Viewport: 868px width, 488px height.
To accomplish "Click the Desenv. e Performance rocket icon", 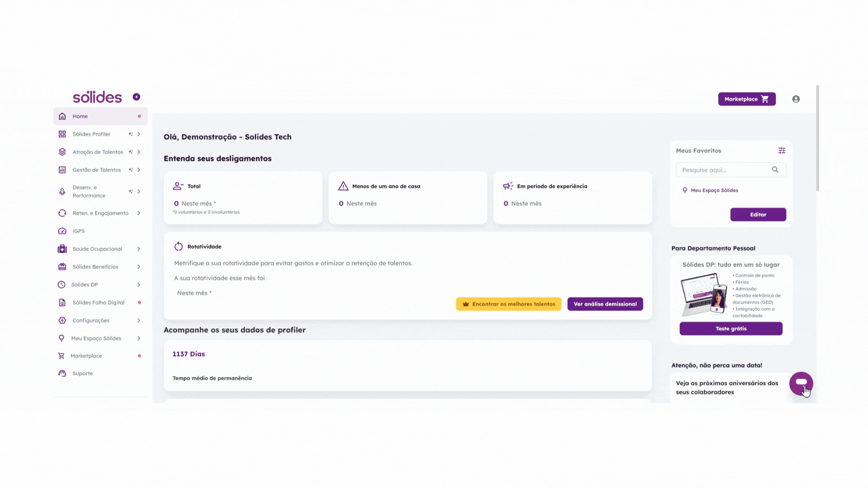I will pyautogui.click(x=62, y=192).
